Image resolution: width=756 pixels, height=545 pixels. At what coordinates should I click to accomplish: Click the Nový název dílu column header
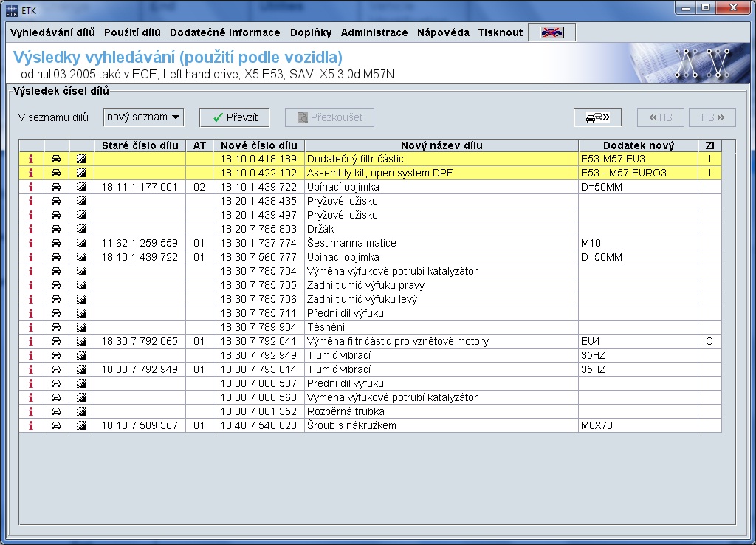coord(441,145)
